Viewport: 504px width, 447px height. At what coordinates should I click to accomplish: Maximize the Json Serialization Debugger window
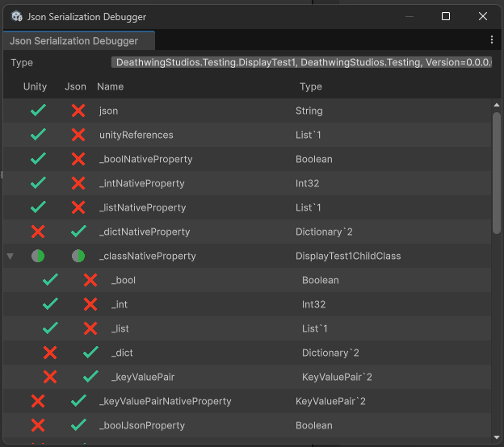(446, 16)
